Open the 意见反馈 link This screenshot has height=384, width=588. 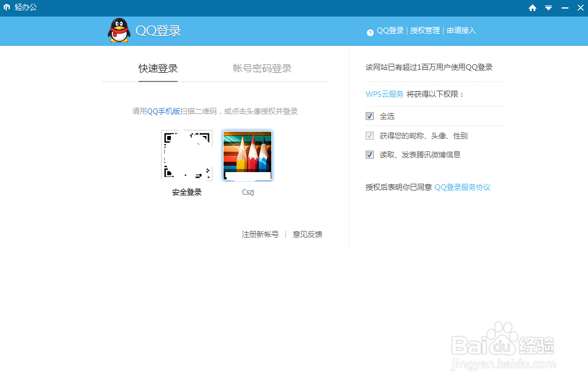(307, 235)
